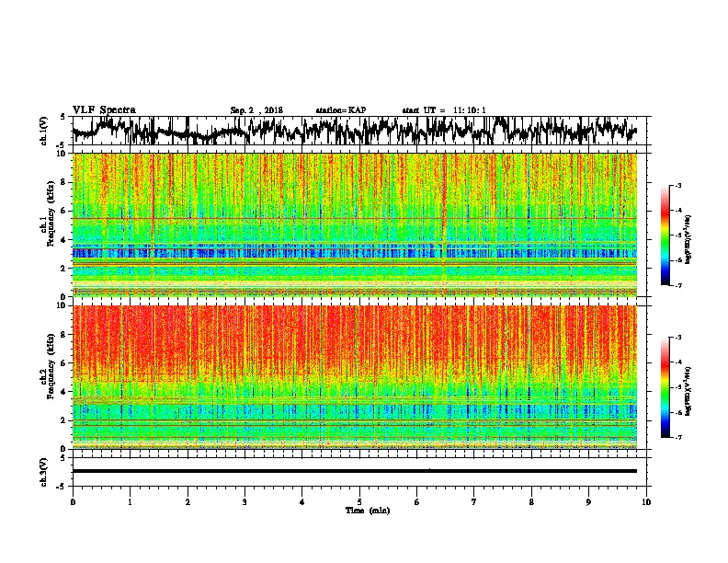Click the ch.2 spectrogram color scale bar
Viewport: 728px width, 563px height.
pos(665,387)
